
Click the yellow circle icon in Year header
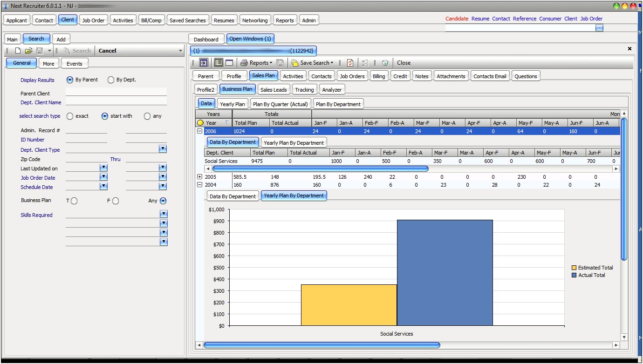[x=200, y=123]
